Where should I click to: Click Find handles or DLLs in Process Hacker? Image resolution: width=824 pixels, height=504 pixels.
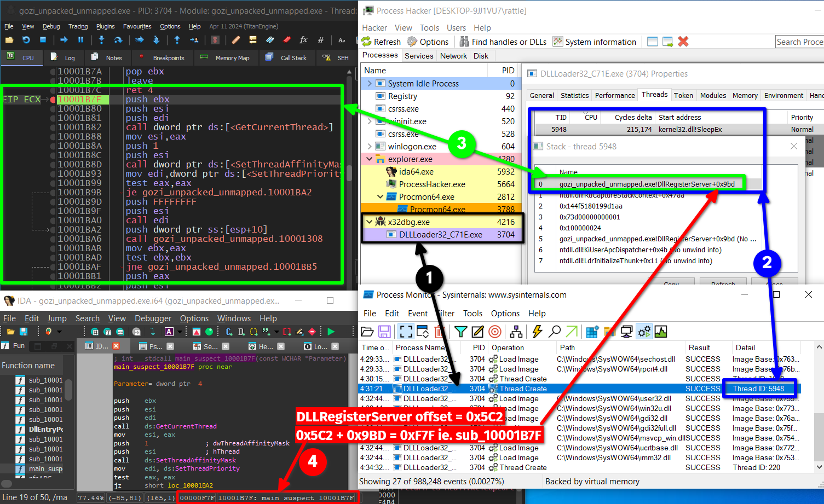503,42
